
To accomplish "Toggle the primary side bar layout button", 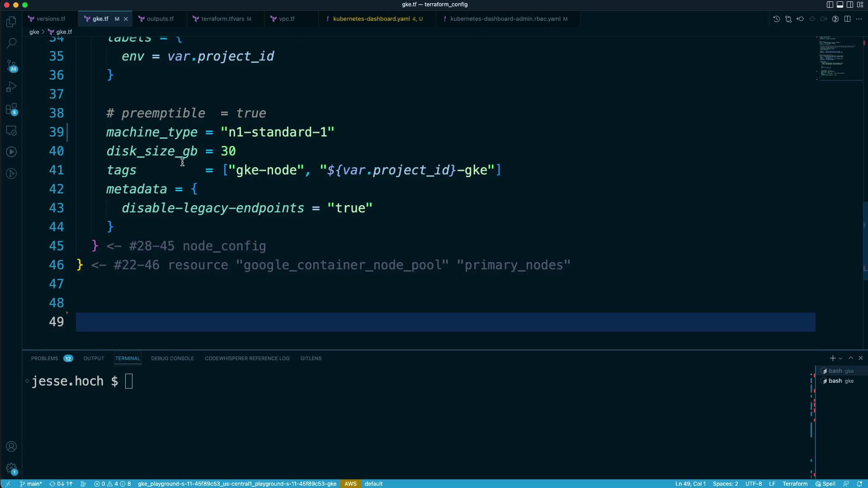I will (x=830, y=5).
